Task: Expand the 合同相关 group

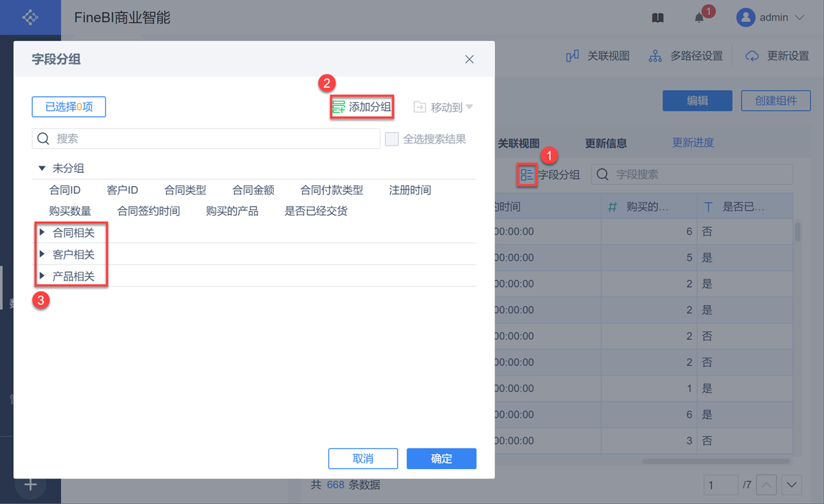Action: click(x=42, y=233)
